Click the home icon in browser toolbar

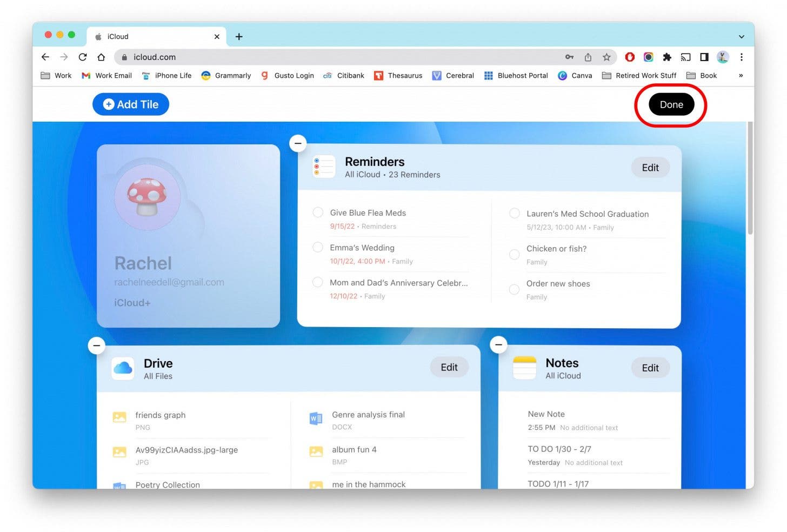(x=101, y=57)
